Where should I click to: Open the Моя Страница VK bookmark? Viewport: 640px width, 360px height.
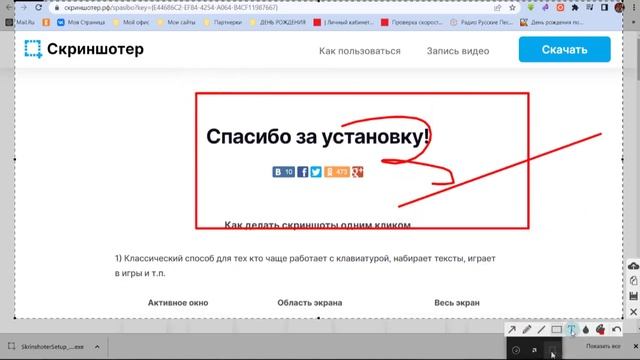pos(81,22)
